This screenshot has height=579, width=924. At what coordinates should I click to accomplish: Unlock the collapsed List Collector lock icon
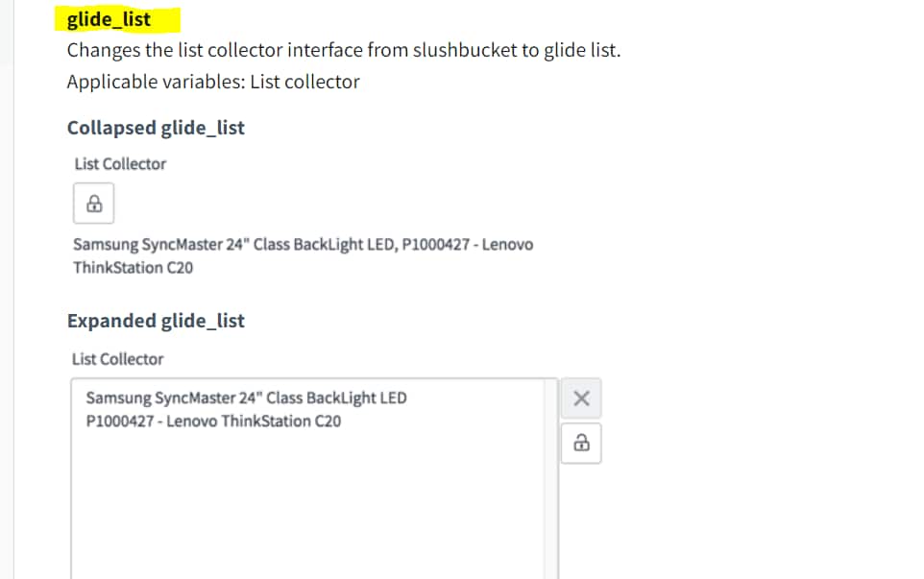pos(94,204)
